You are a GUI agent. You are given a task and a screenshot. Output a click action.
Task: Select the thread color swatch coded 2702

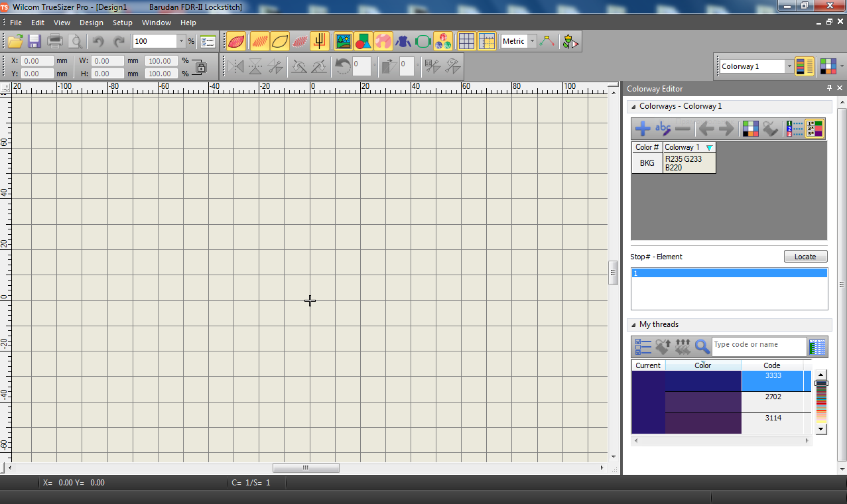[703, 402]
